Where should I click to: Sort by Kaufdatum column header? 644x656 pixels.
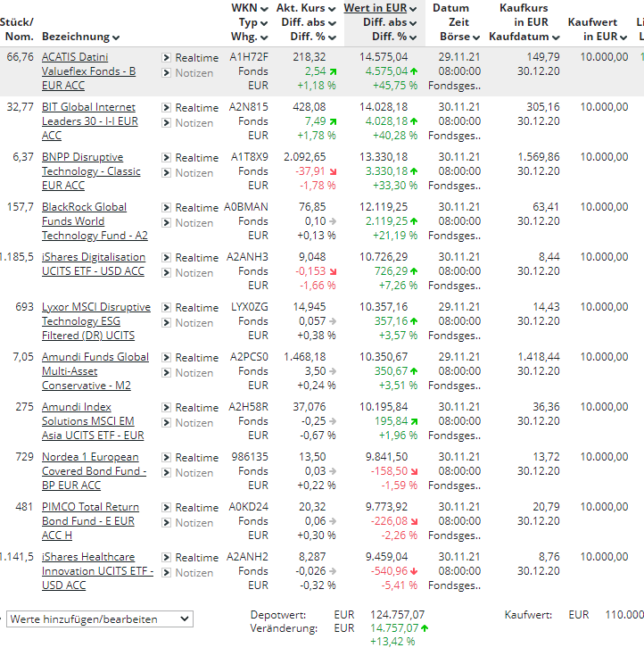pyautogui.click(x=524, y=37)
